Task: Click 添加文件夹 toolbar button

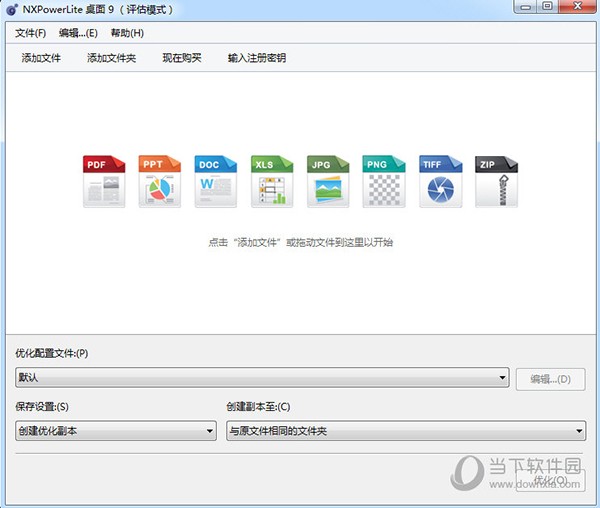Action: [111, 58]
